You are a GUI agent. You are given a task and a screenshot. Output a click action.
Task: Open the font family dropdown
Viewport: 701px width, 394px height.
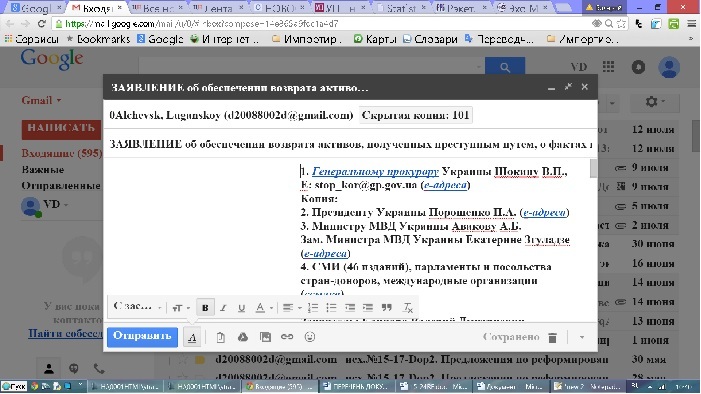[x=137, y=307]
